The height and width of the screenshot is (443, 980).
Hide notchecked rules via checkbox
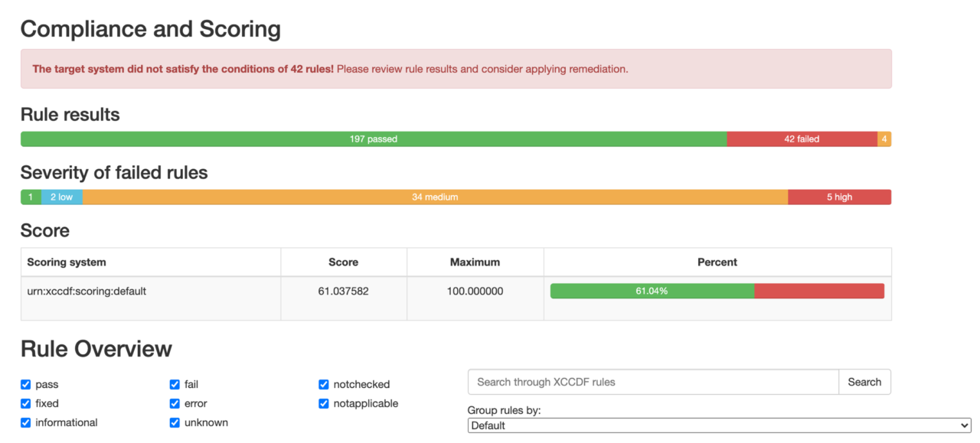click(x=324, y=385)
